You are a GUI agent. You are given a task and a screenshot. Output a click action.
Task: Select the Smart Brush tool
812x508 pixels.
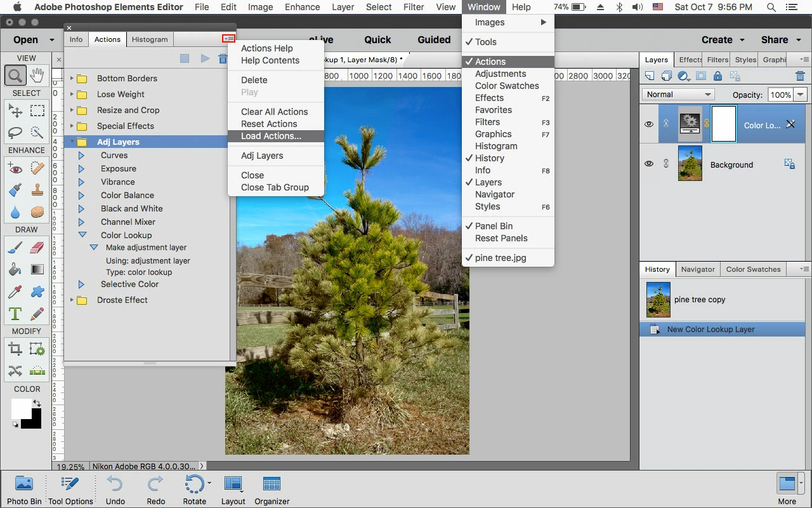(15, 190)
